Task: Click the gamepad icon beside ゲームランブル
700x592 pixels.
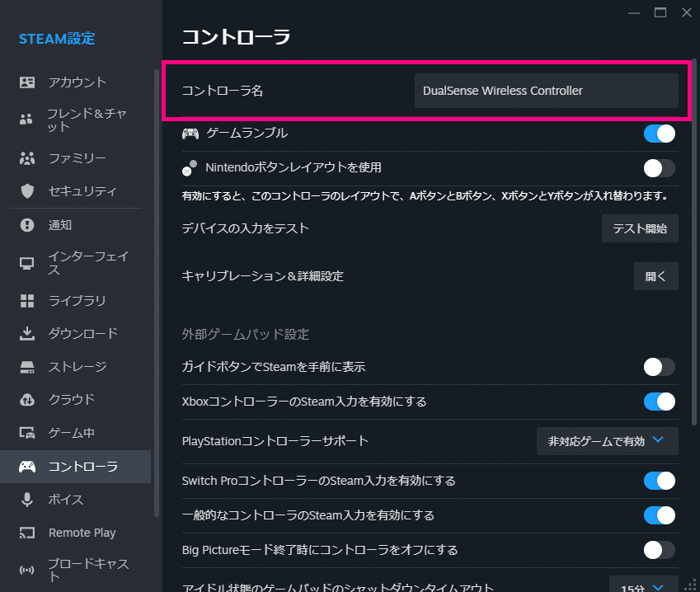Action: (190, 133)
